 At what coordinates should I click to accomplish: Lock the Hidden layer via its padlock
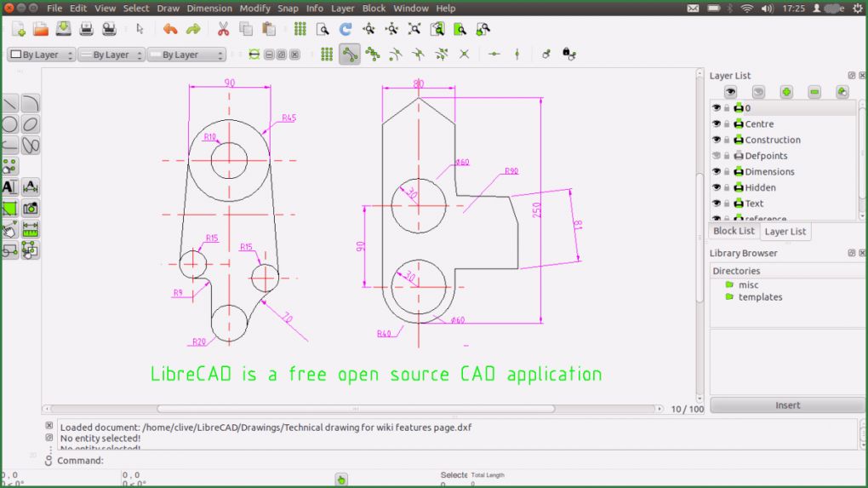tap(727, 187)
